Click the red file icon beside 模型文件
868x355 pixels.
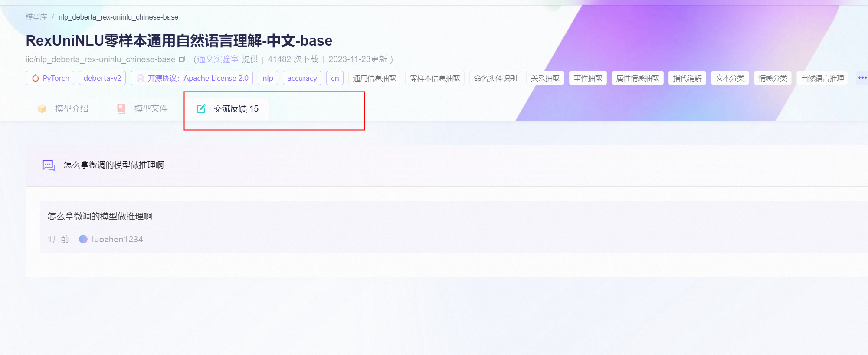121,108
